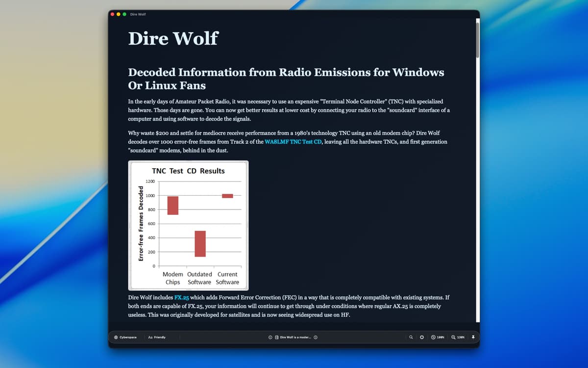Click the Dire Wolf window title

[x=138, y=14]
